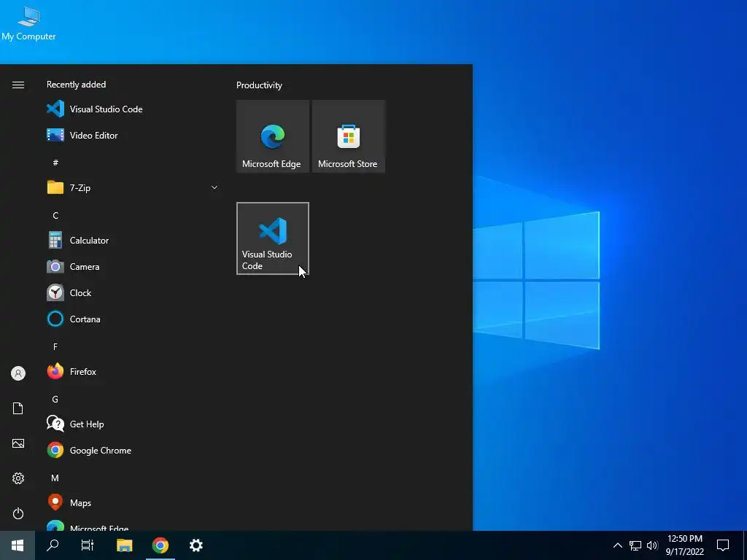Image resolution: width=747 pixels, height=560 pixels.
Task: Click Show desktop sliver at taskbar end
Action: 745,545
